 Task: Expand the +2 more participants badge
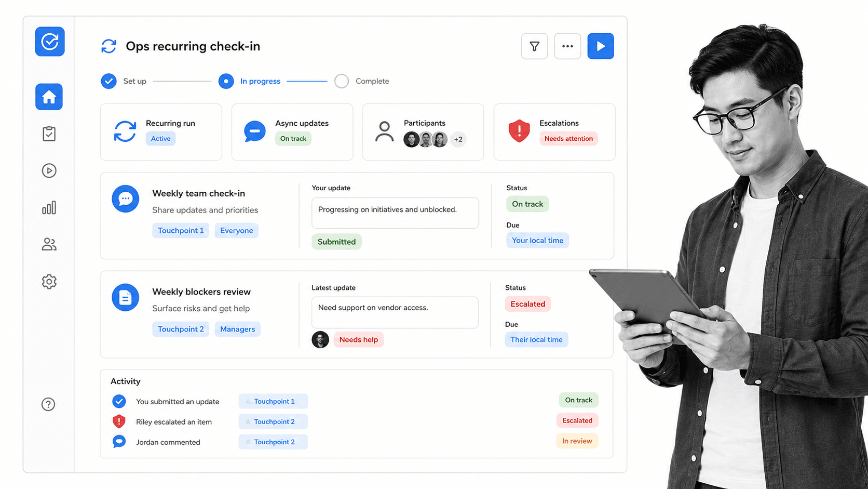(458, 139)
